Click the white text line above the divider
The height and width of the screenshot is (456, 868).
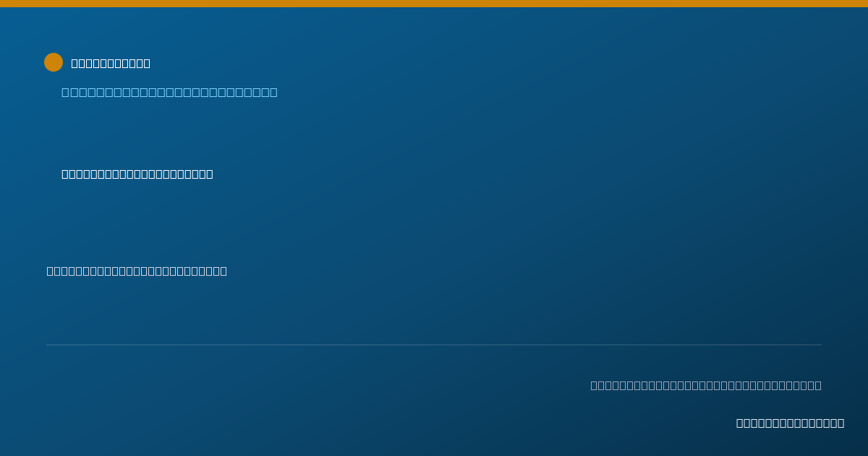click(x=137, y=271)
